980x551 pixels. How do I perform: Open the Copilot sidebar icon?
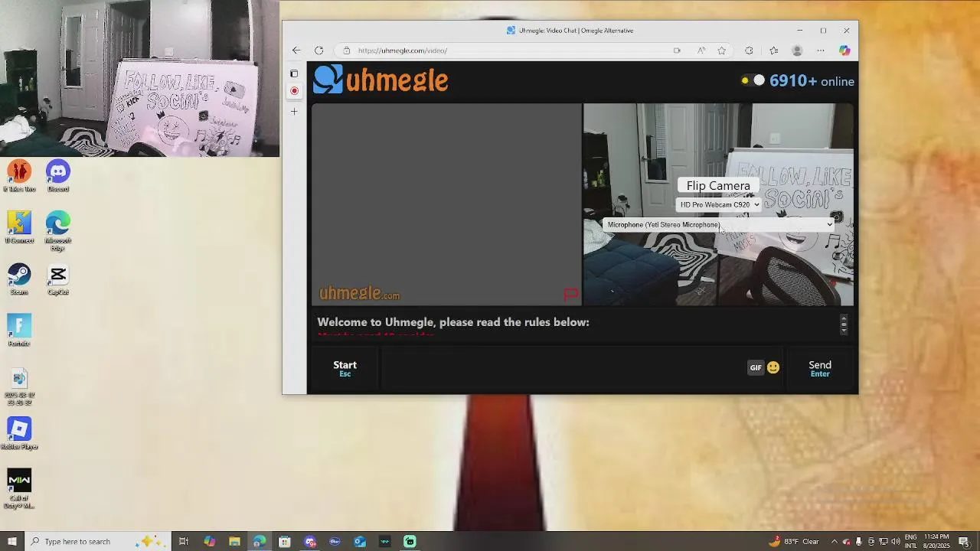[844, 51]
